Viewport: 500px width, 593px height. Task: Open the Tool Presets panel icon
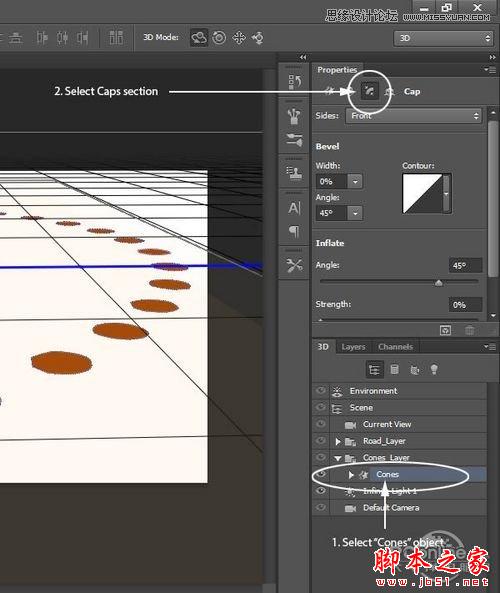pos(294,265)
